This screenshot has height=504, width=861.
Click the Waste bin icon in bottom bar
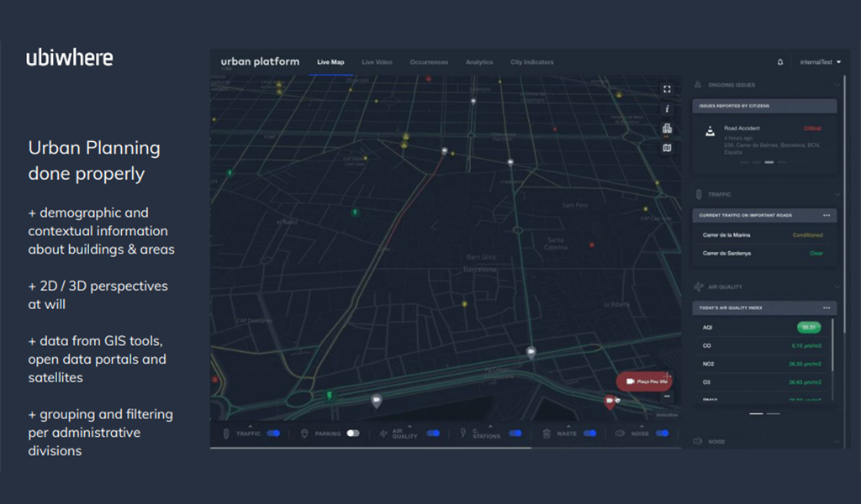pos(547,433)
